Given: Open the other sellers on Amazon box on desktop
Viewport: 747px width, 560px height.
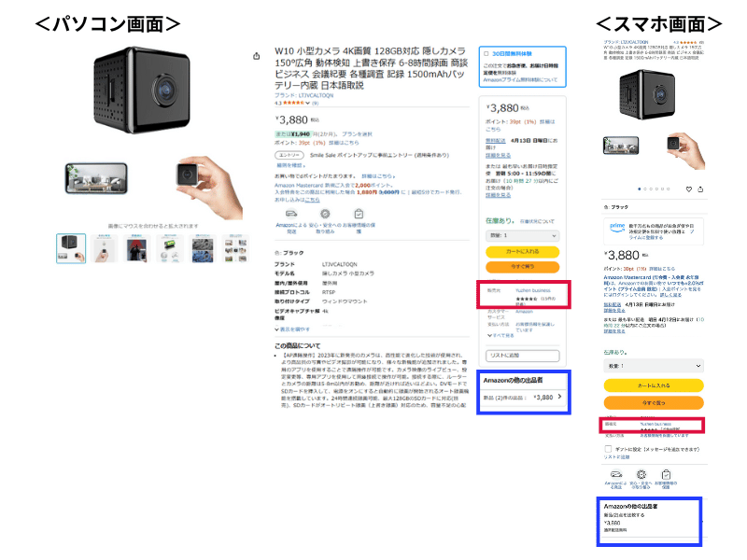Looking at the screenshot, I should point(523,392).
